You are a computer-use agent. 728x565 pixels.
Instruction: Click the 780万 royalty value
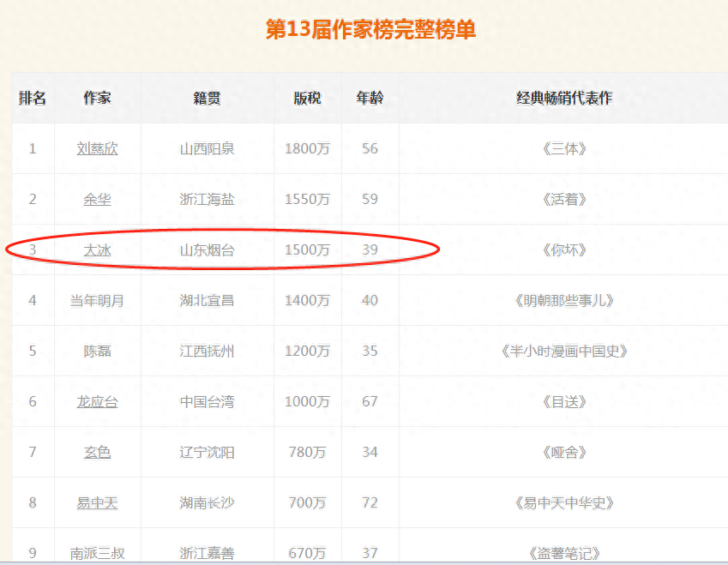[307, 452]
